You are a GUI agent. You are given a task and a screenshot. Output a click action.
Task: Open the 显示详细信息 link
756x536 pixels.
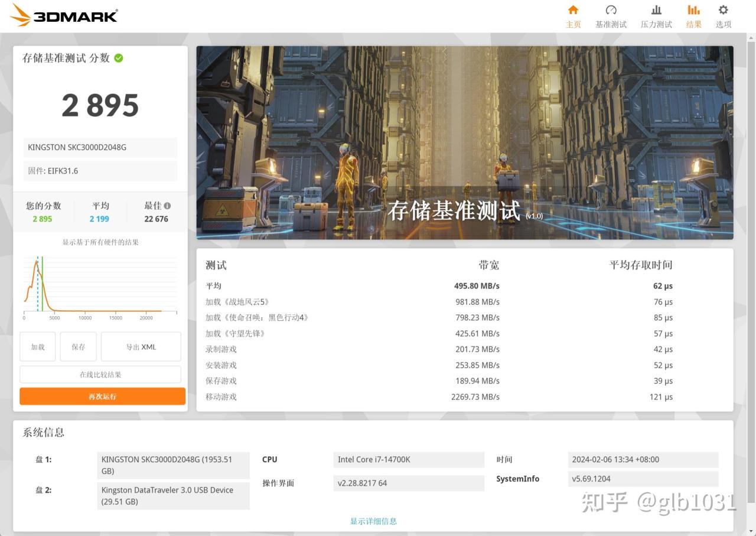pos(373,521)
